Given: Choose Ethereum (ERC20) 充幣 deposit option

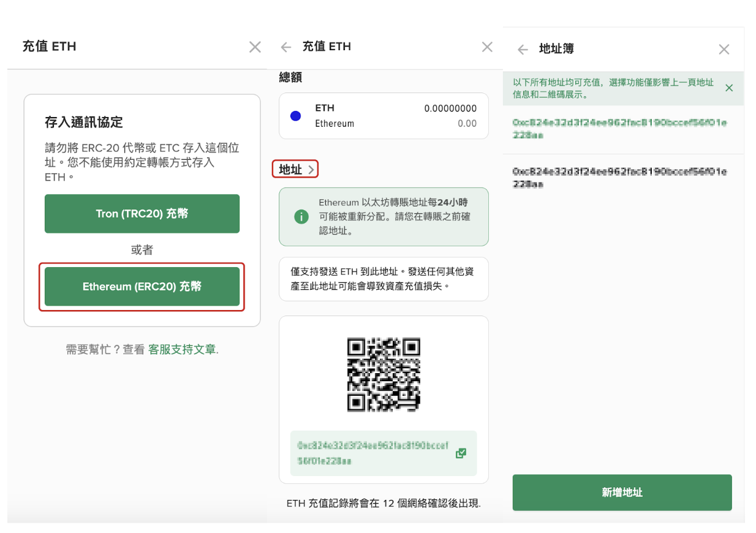Looking at the screenshot, I should 142,286.
